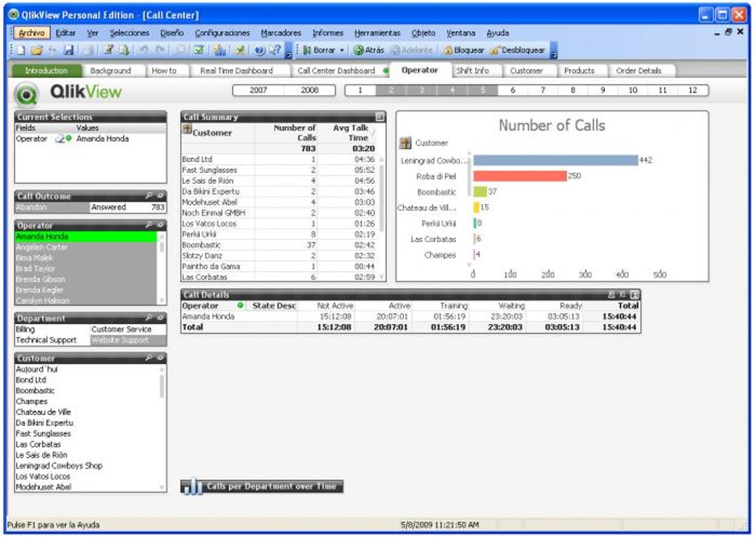Click the Call Summary table scrollbar
This screenshot has width=756, height=537.
pos(382,217)
